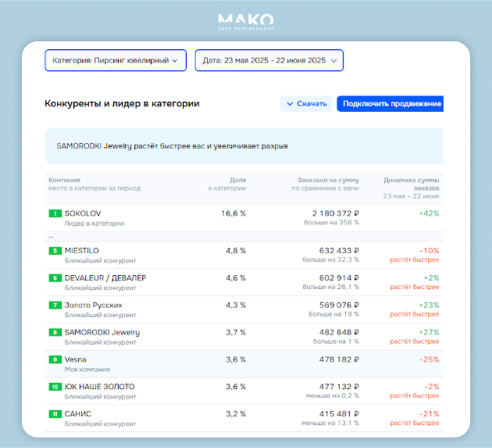Open SAMORODKI Jewelry company in the table row
492x448 pixels.
tap(102, 332)
